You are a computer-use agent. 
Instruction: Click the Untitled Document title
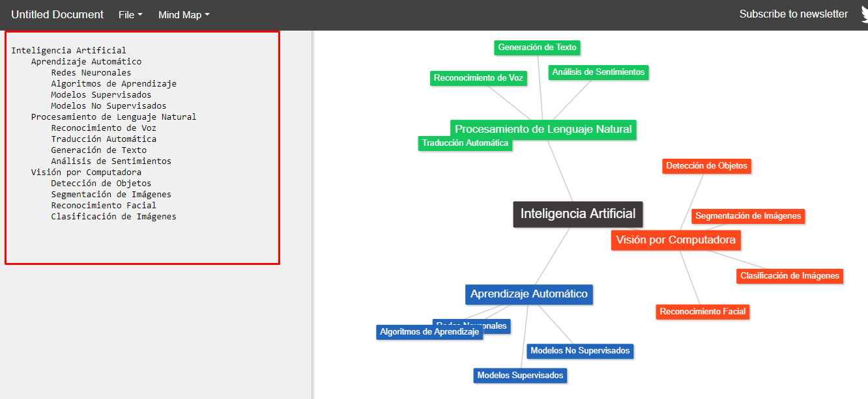click(57, 14)
